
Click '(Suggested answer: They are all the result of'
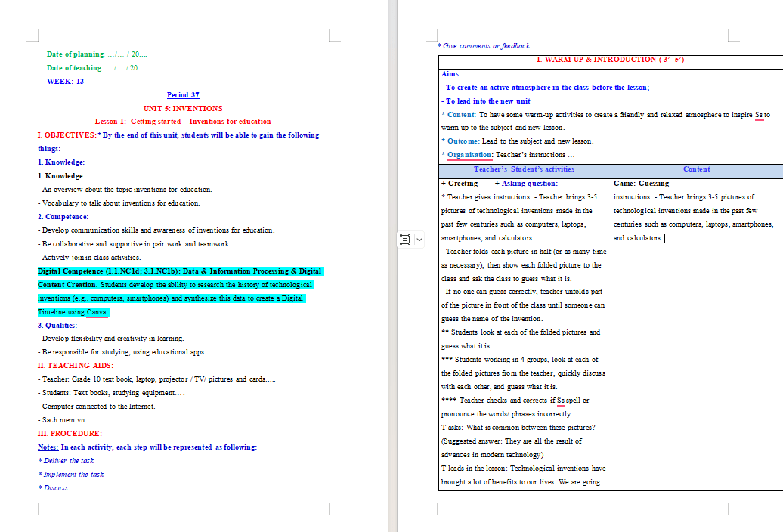pyautogui.click(x=512, y=441)
